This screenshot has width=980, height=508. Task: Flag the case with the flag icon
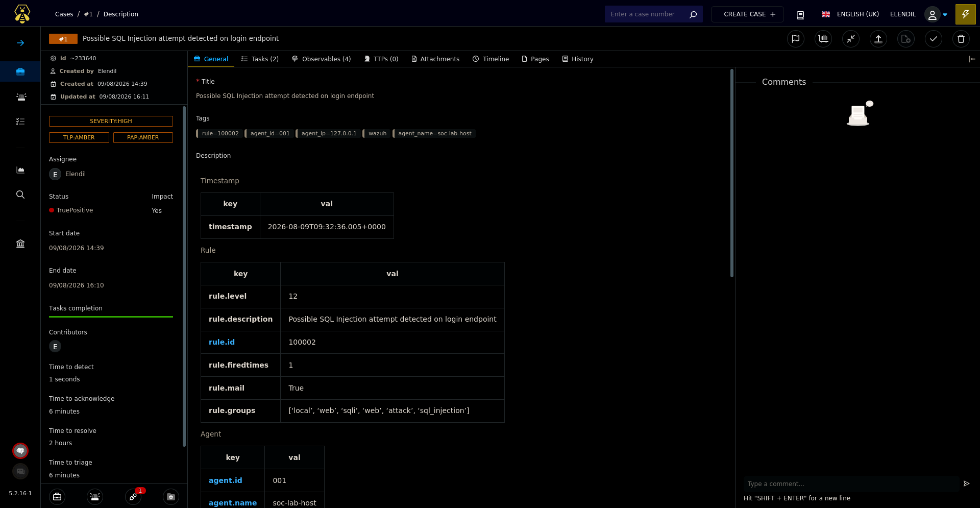click(796, 39)
